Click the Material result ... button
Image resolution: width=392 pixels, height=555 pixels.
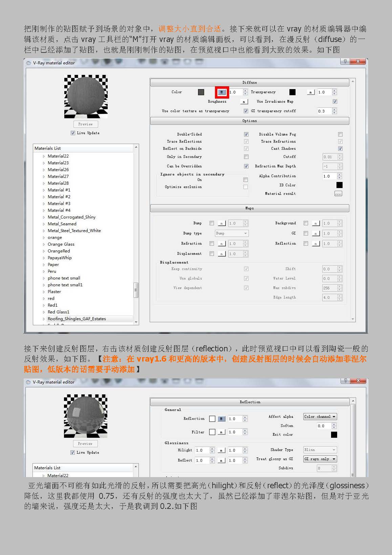click(338, 194)
